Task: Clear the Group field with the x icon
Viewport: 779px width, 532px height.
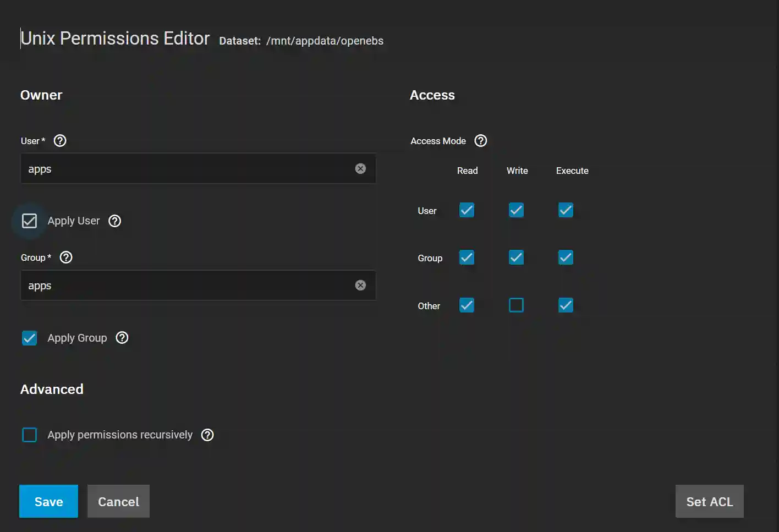Action: tap(360, 285)
